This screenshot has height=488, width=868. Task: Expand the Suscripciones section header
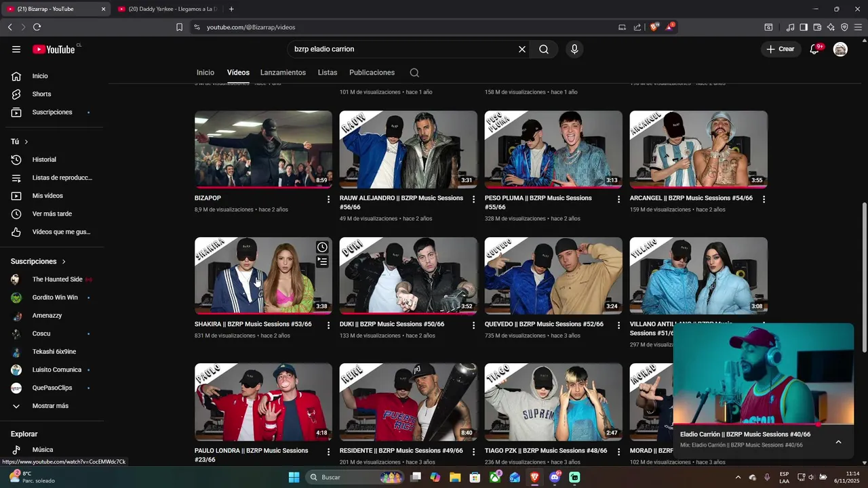39,261
